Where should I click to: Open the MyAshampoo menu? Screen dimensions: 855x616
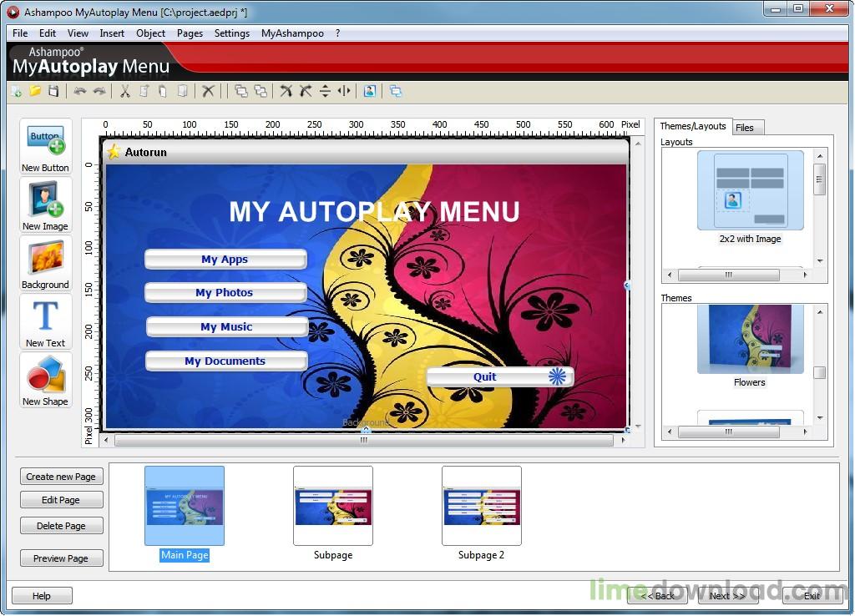point(292,33)
